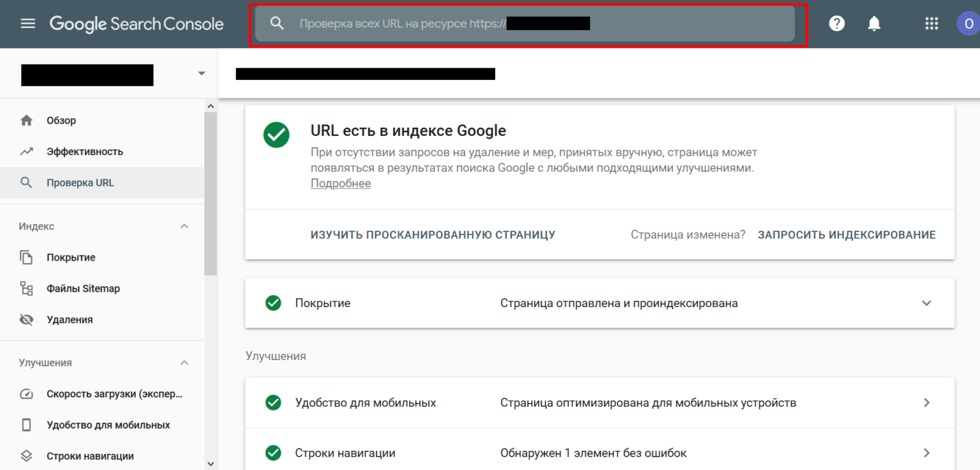Select Покрытие in the sidebar menu

pyautogui.click(x=71, y=258)
